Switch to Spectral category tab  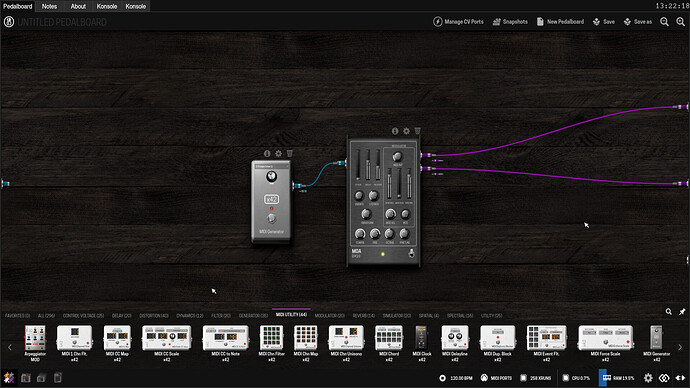click(460, 315)
